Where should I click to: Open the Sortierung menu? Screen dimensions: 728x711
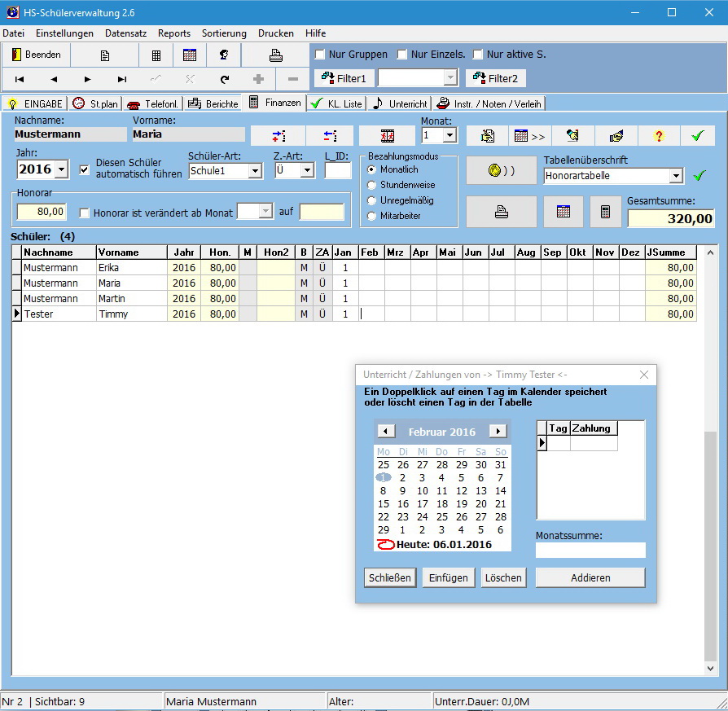pyautogui.click(x=224, y=33)
